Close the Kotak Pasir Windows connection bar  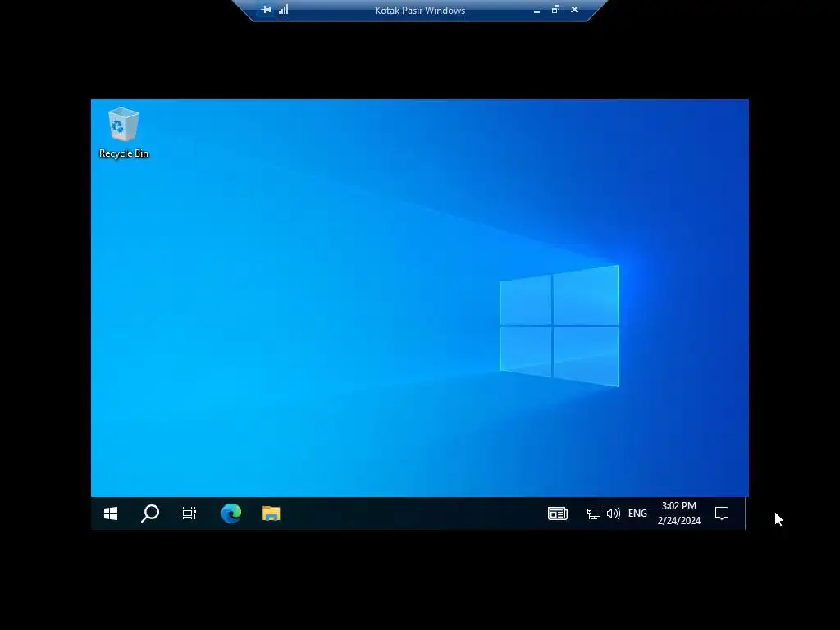575,10
